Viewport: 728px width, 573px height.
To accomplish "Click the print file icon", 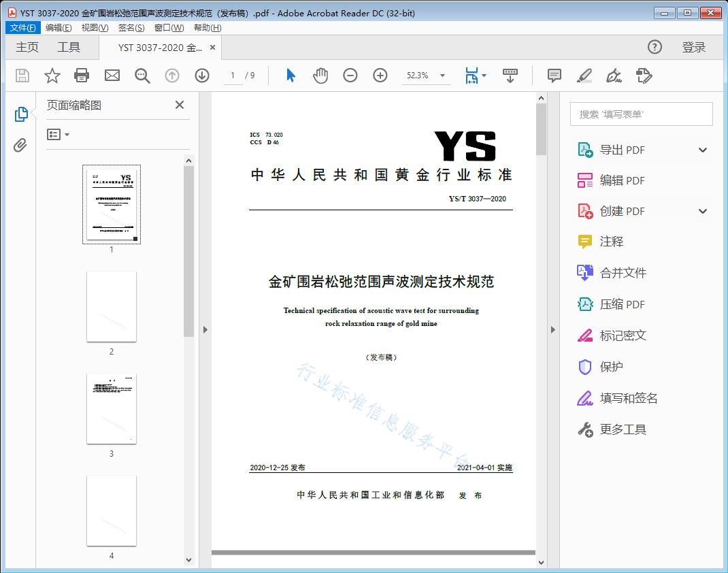I will [82, 76].
